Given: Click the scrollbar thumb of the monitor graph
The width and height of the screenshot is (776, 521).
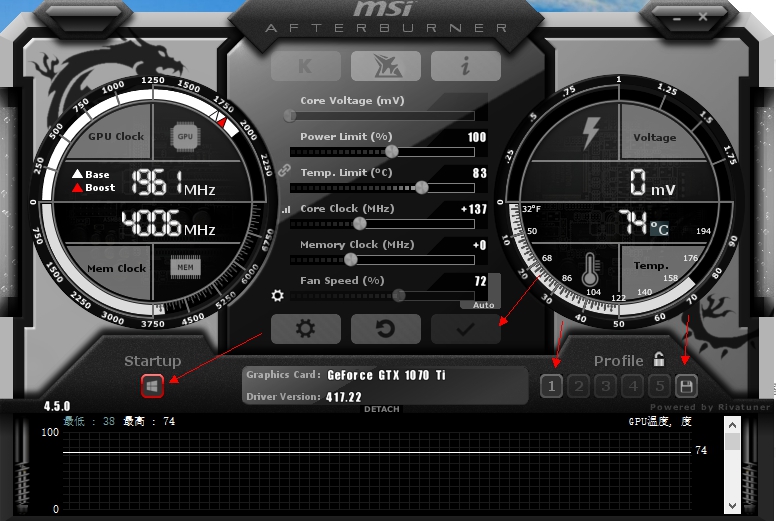Looking at the screenshot, I should click(x=732, y=441).
